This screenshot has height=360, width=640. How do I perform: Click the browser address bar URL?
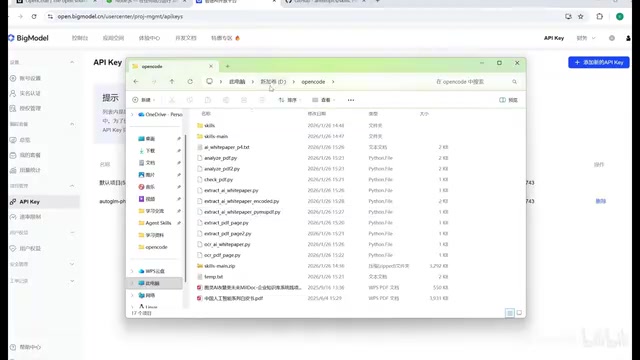(x=120, y=16)
